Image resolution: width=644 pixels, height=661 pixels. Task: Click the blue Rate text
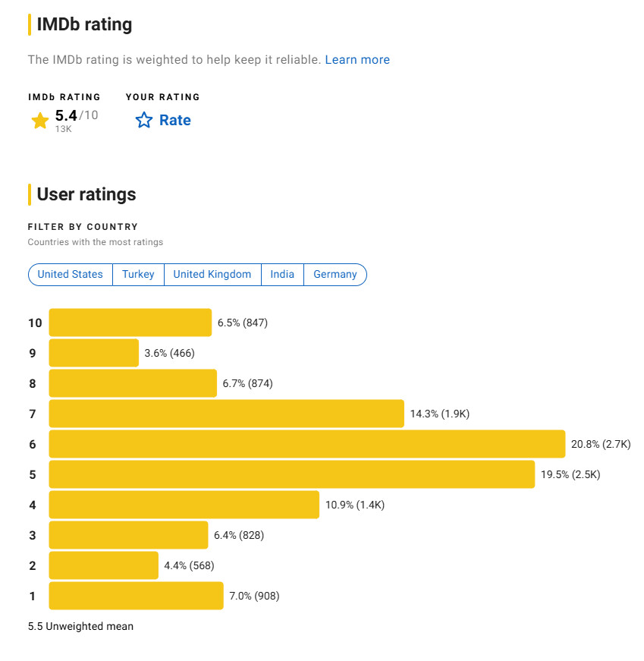click(x=175, y=120)
